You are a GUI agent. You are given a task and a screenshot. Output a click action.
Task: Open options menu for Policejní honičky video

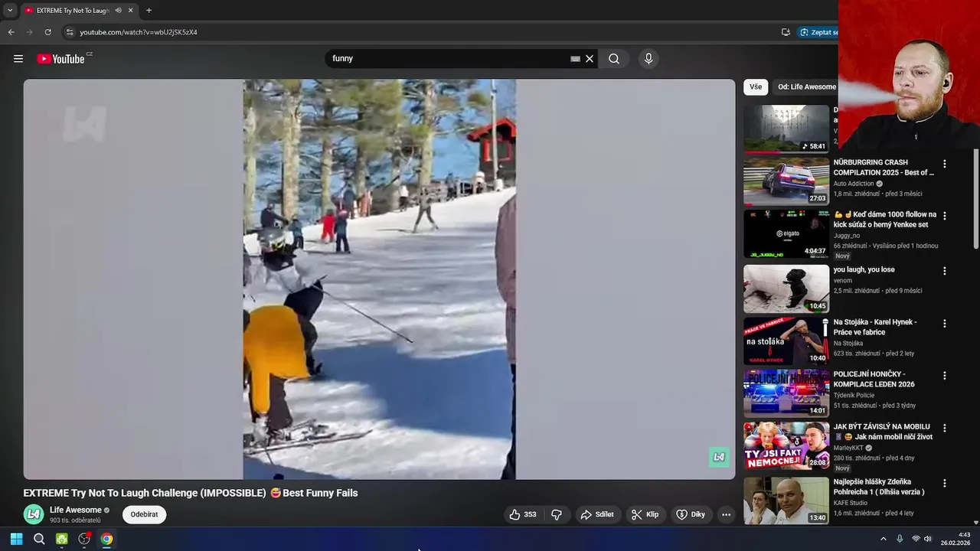pyautogui.click(x=944, y=376)
